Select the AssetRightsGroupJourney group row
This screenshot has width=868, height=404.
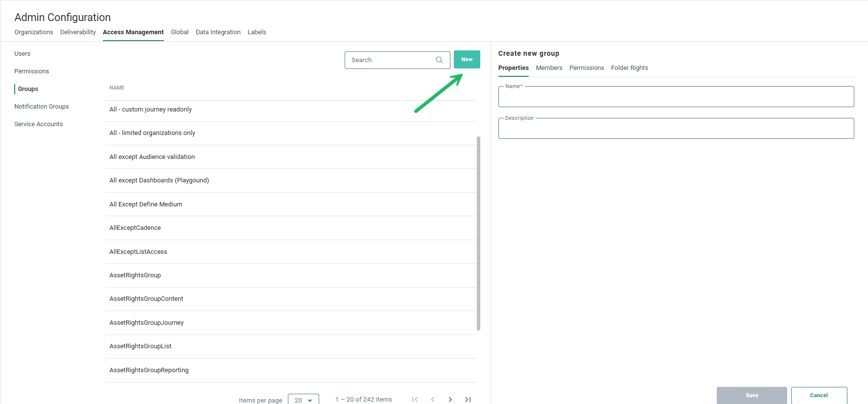pyautogui.click(x=147, y=323)
